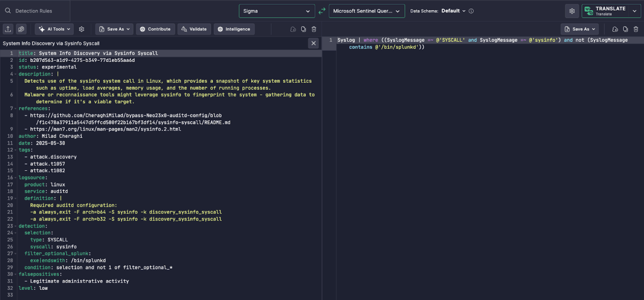Image resolution: width=644 pixels, height=300 pixels.
Task: Expand the AI Tools menu
Action: [x=54, y=29]
